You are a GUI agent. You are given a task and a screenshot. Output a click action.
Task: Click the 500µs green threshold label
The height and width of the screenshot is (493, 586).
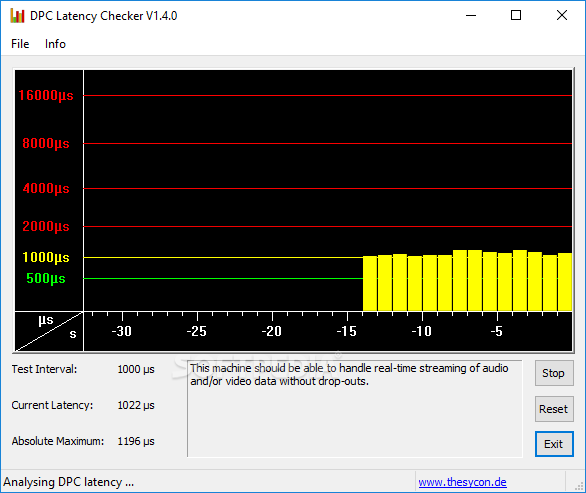(x=46, y=278)
